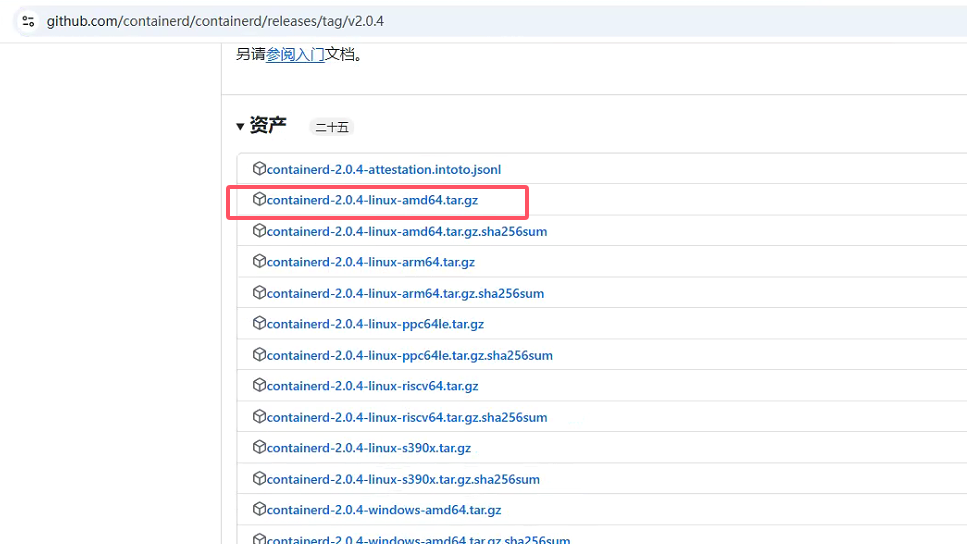Click package icon beside attestation.intoto.jsonl
This screenshot has width=967, height=544.
click(259, 168)
